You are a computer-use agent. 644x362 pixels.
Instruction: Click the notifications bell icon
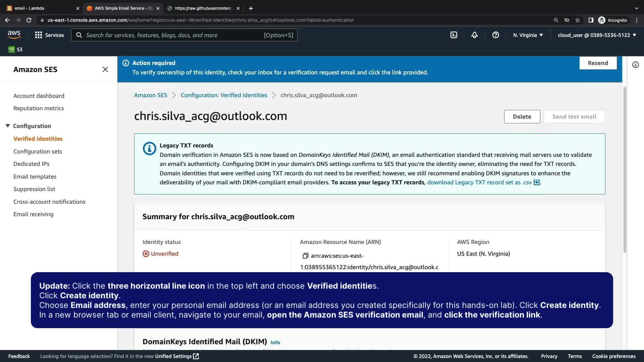pyautogui.click(x=474, y=35)
